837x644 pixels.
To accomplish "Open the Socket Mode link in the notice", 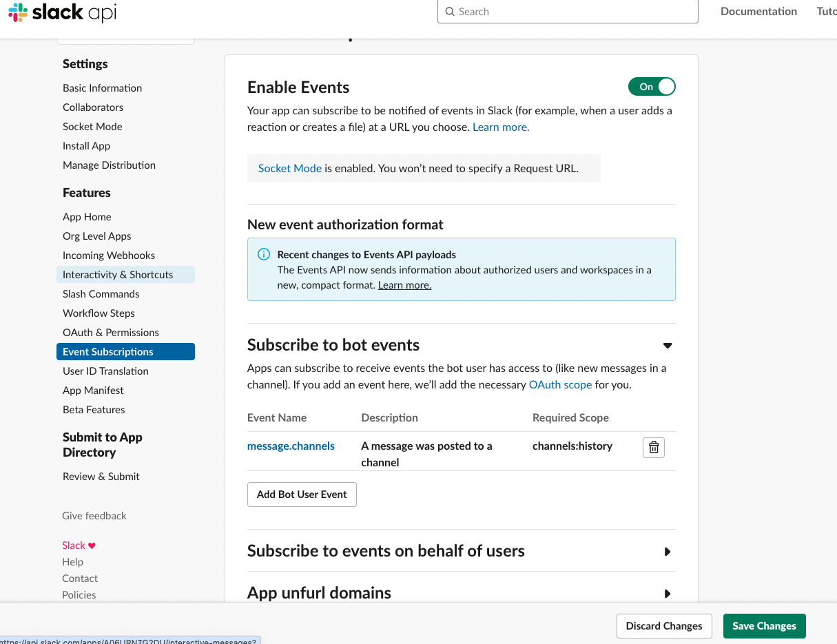I will (x=289, y=168).
